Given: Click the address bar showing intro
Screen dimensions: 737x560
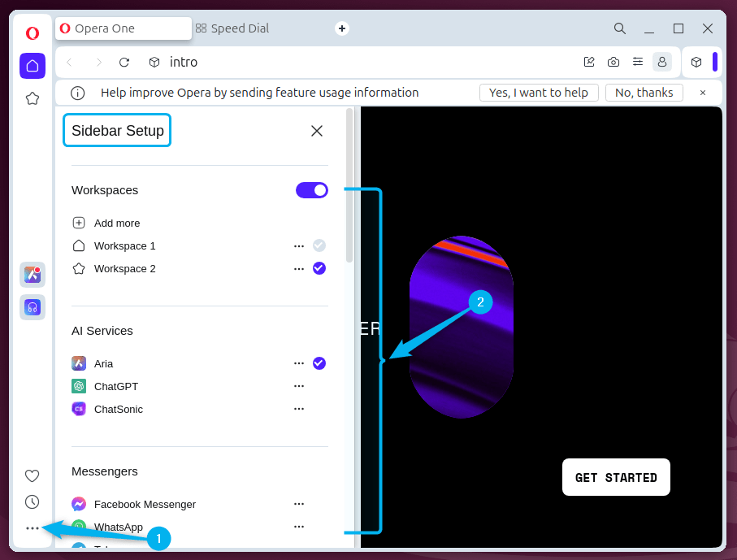Looking at the screenshot, I should pyautogui.click(x=358, y=63).
